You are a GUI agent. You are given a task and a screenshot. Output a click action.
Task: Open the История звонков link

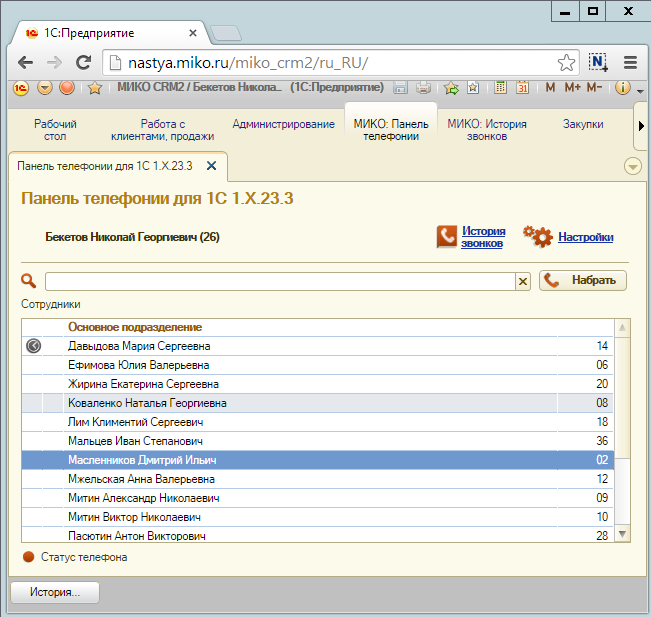tap(483, 237)
